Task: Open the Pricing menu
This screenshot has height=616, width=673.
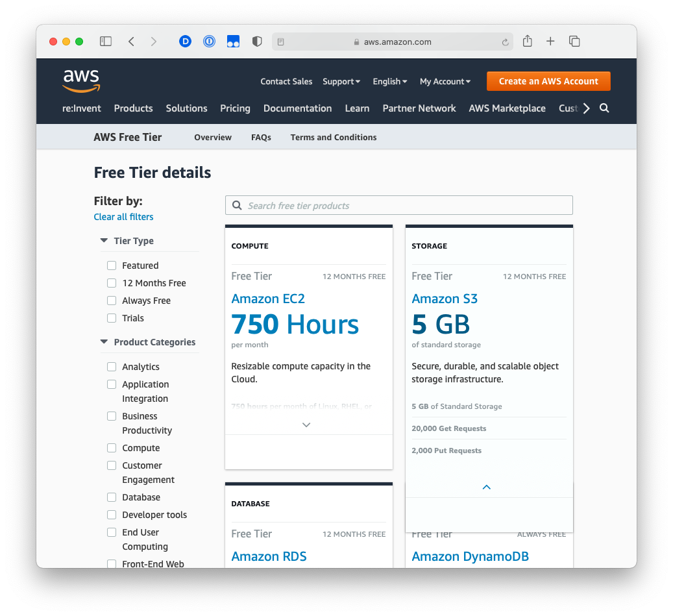Action: tap(235, 108)
